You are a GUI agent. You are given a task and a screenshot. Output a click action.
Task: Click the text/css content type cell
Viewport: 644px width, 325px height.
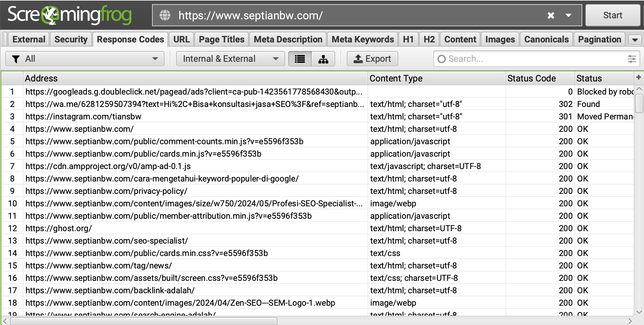436,253
